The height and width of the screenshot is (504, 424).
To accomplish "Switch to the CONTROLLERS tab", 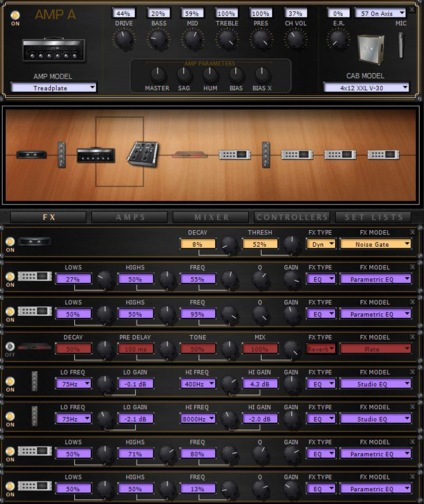I will (x=292, y=217).
